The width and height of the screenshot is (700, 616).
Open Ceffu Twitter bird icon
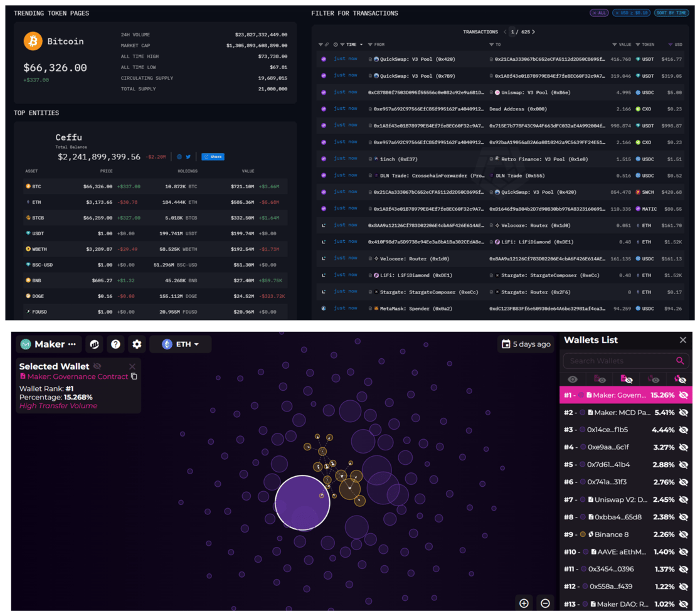coord(188,157)
